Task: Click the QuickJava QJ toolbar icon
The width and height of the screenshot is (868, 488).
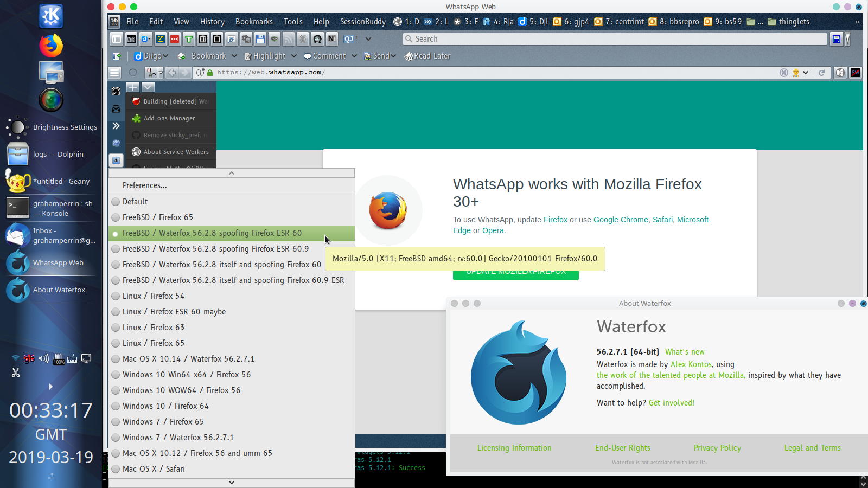Action: 349,38
